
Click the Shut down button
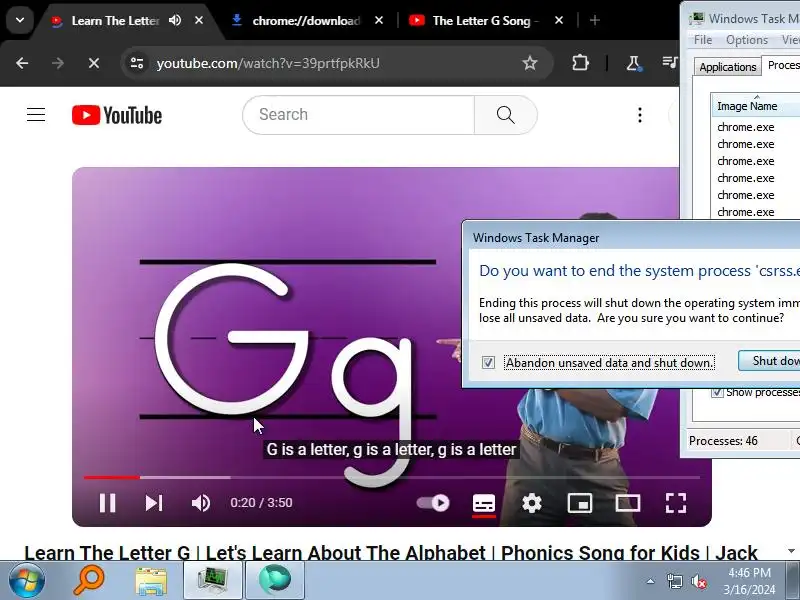point(769,361)
